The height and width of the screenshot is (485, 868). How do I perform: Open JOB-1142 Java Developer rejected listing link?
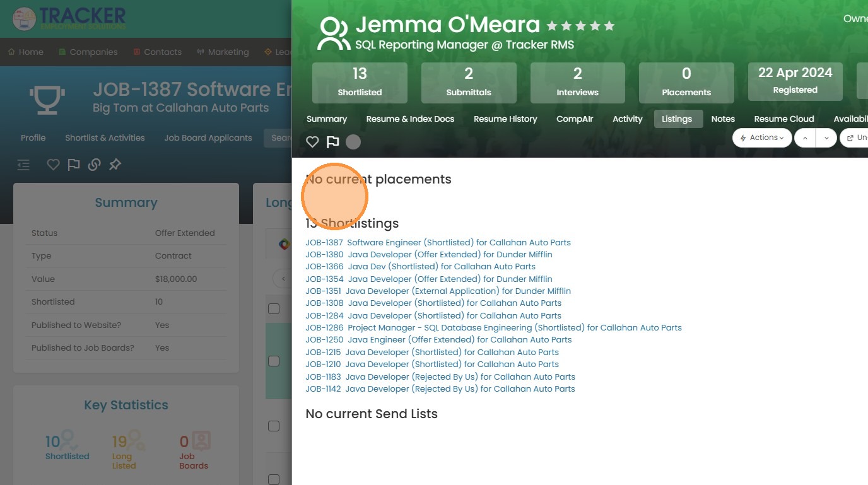point(440,389)
